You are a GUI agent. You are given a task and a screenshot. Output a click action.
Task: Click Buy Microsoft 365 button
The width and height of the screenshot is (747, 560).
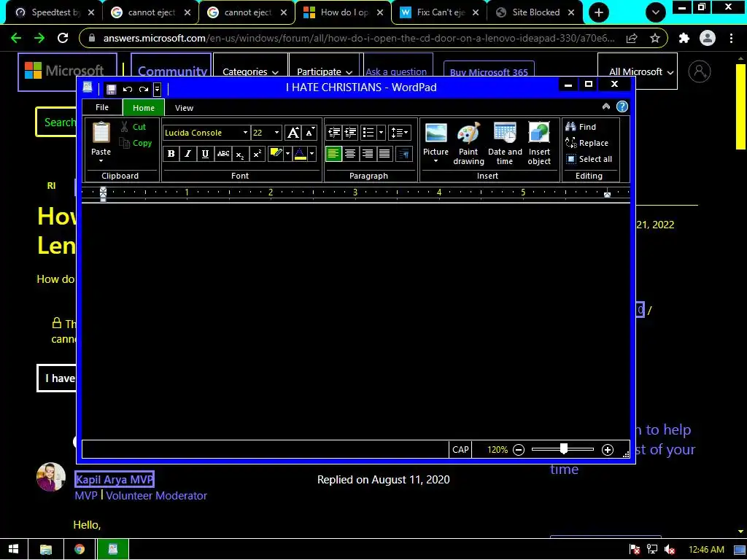pos(489,72)
